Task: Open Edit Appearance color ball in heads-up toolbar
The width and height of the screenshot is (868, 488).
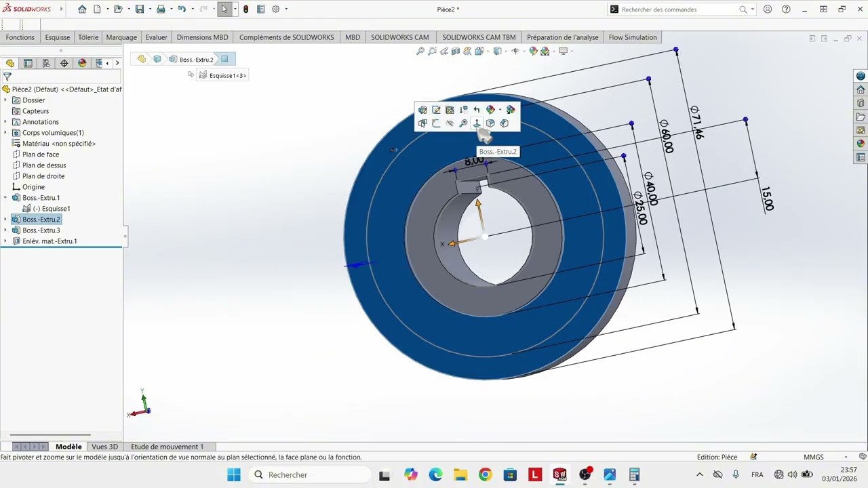Action: point(534,51)
